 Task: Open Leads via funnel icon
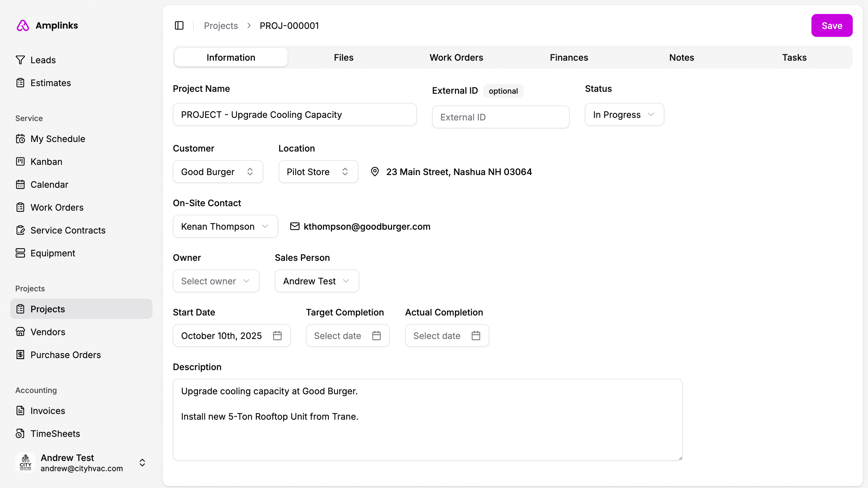tap(20, 60)
